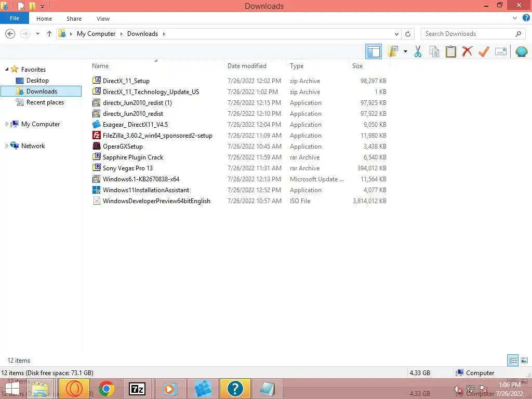Select the 97,922 KB directx_Jun2010_redist application
Image resolution: width=532 pixels, height=399 pixels.
pos(132,114)
